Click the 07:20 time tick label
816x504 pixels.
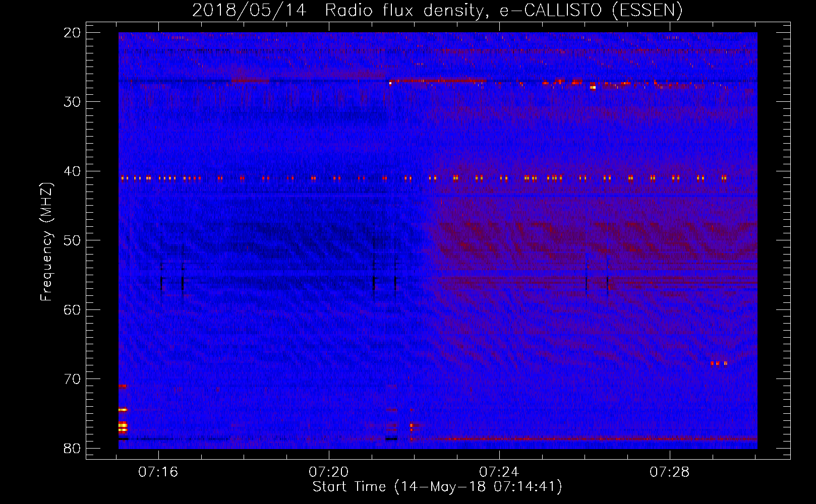tap(329, 472)
